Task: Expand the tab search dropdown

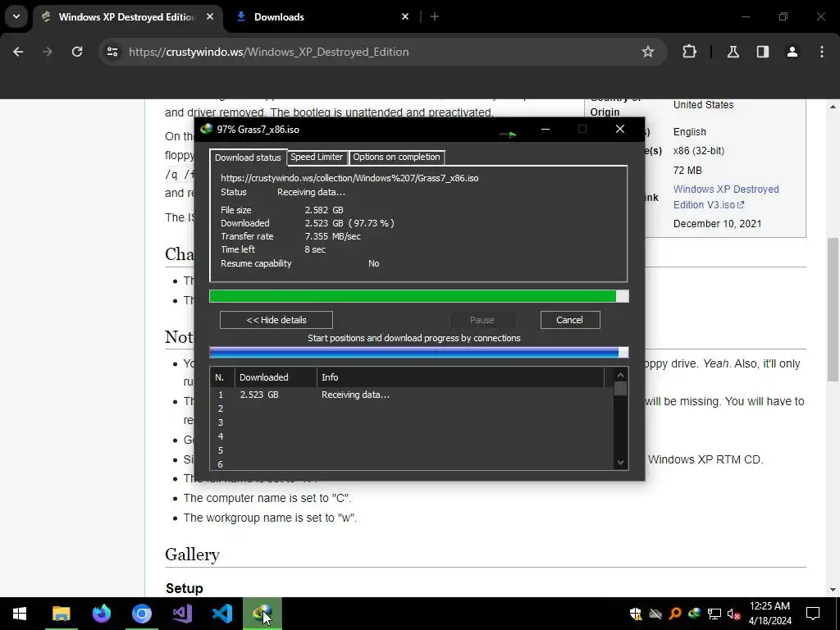Action: coord(16,16)
